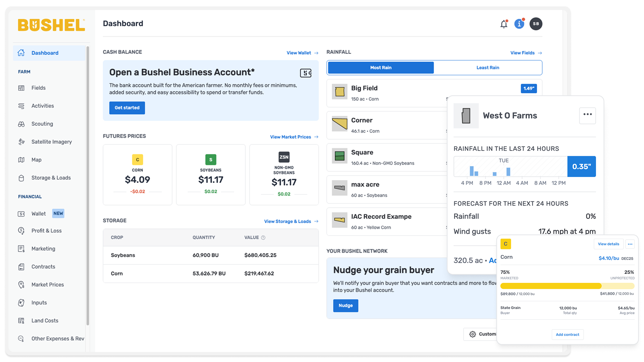
Task: Click the Corn futures price $4.09
Action: pyautogui.click(x=138, y=180)
